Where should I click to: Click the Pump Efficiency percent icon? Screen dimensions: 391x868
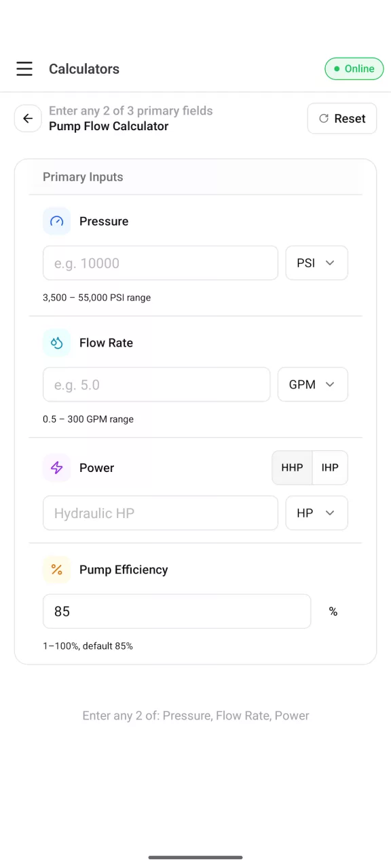coord(57,570)
